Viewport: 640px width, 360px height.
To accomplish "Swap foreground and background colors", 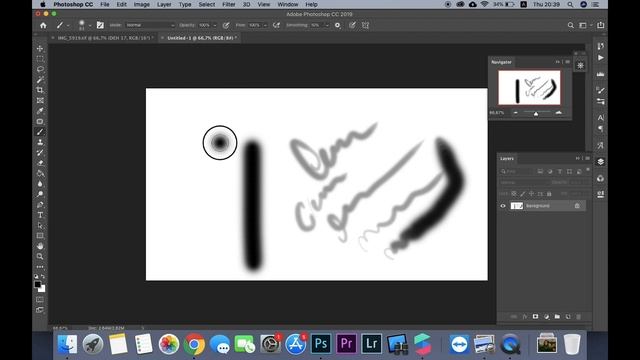I will [43, 277].
